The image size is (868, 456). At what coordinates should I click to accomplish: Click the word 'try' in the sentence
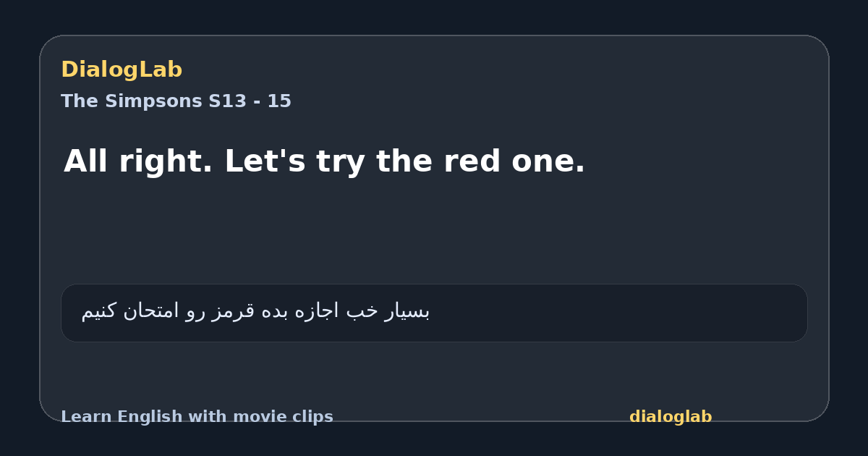(x=340, y=162)
